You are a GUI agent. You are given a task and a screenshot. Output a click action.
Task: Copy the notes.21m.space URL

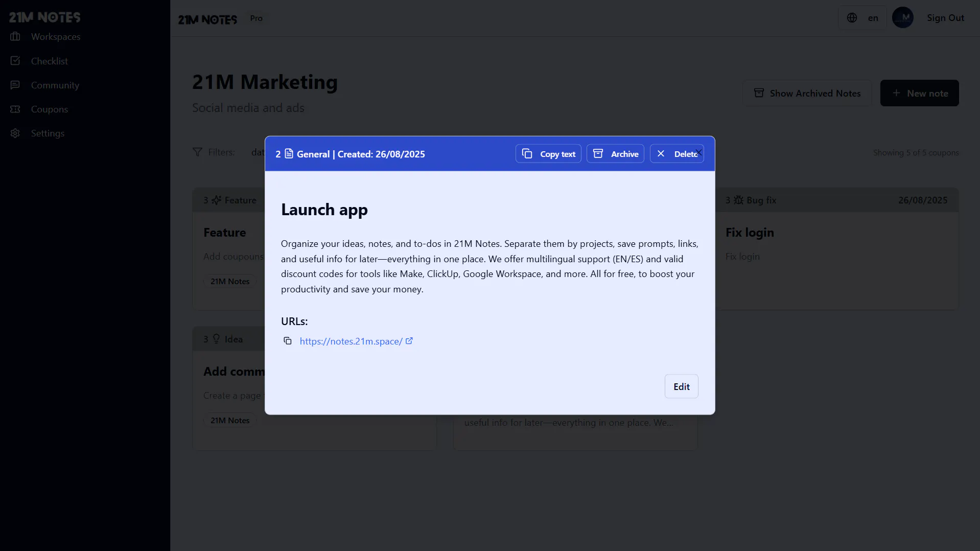click(x=288, y=341)
